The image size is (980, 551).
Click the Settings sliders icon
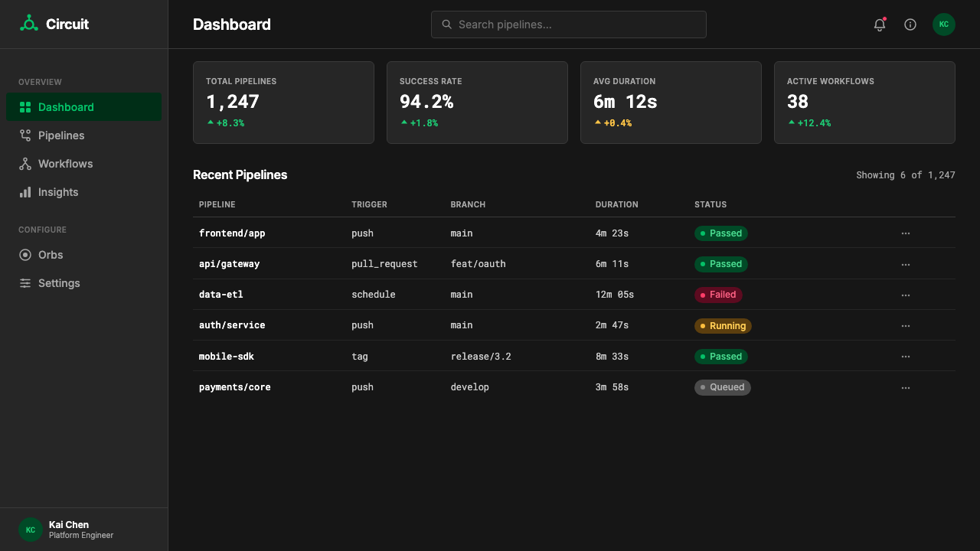tap(25, 283)
